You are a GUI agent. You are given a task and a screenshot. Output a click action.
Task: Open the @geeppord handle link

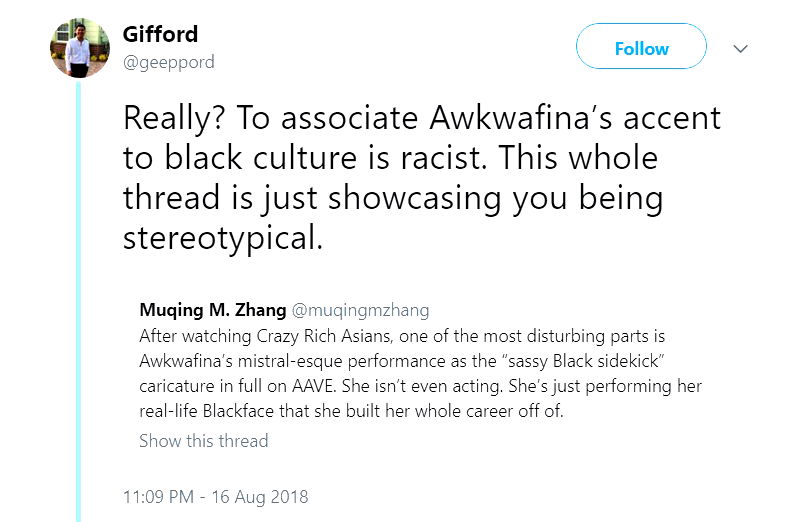(x=168, y=62)
